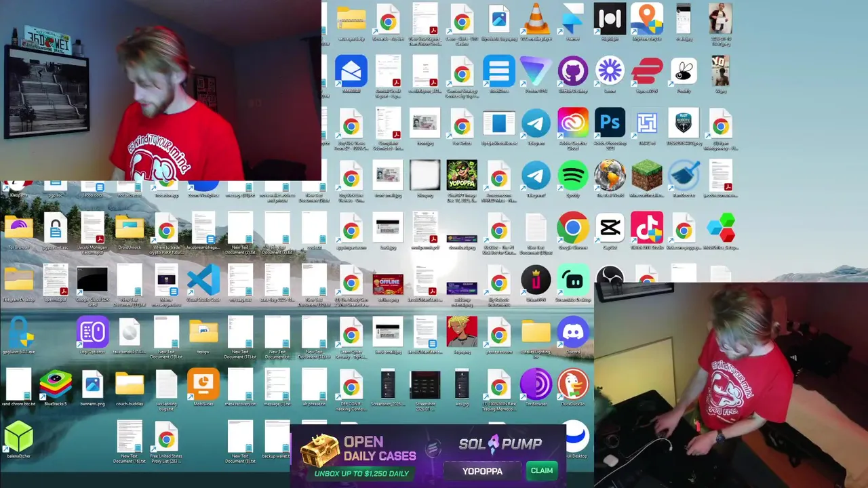Open the Google Cloud SDK Shell shortcut
The width and height of the screenshot is (868, 488).
point(92,281)
